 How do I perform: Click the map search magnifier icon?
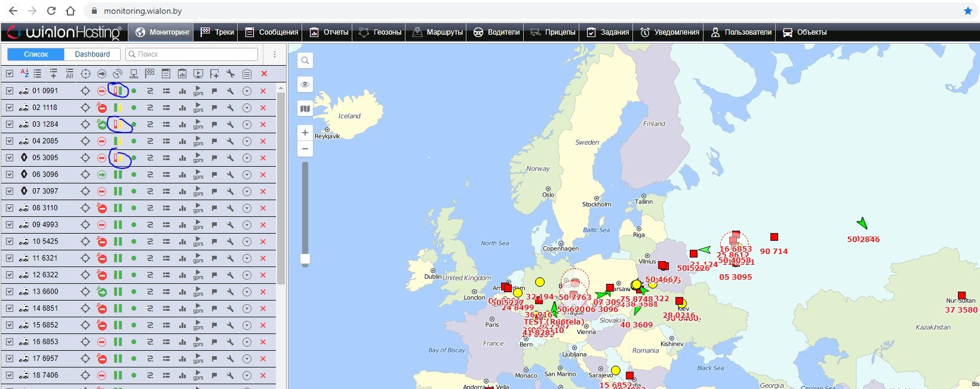(305, 60)
